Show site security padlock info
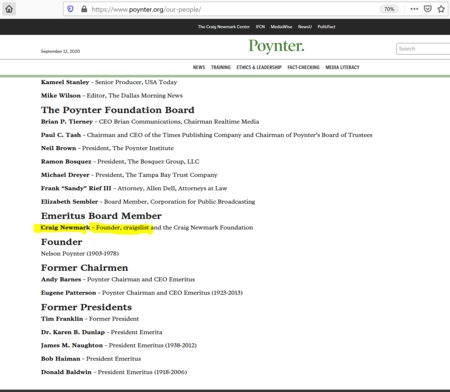The width and height of the screenshot is (450, 392). point(84,9)
